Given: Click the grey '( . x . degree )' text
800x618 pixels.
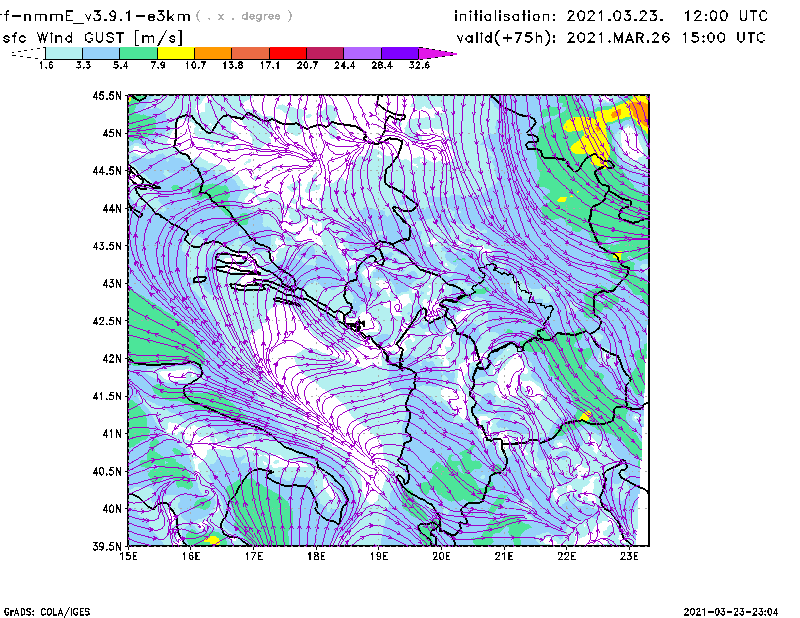Looking at the screenshot, I should point(244,16).
